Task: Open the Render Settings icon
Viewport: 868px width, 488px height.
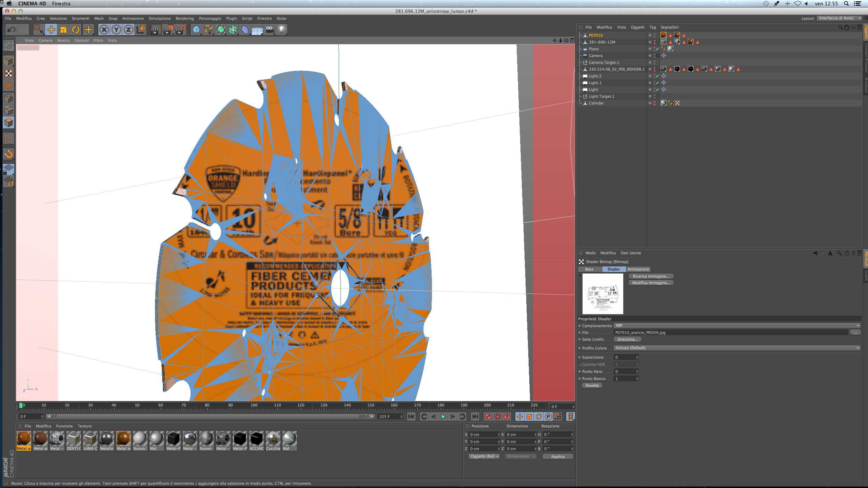Action: 180,30
